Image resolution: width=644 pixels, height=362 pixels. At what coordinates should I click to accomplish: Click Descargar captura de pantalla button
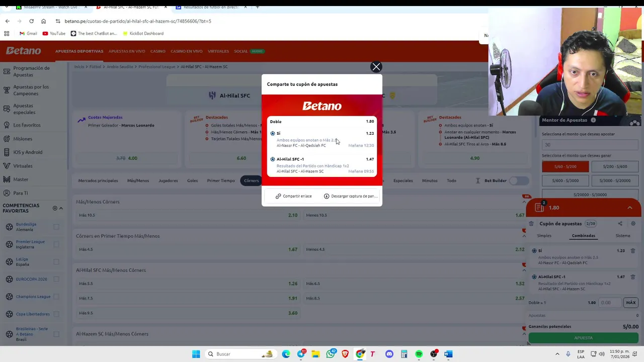pos(350,196)
